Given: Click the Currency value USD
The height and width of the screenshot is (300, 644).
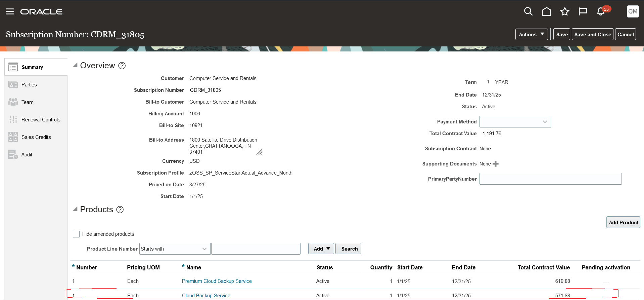Looking at the screenshot, I should coord(194,161).
